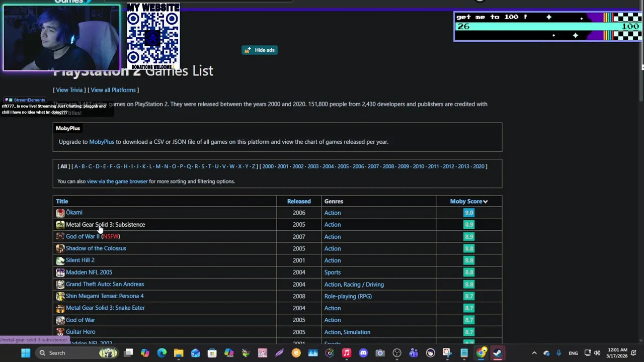Screen dimensions: 644x362
Task: Click the Google Chrome taskbar icon
Action: coord(481,353)
